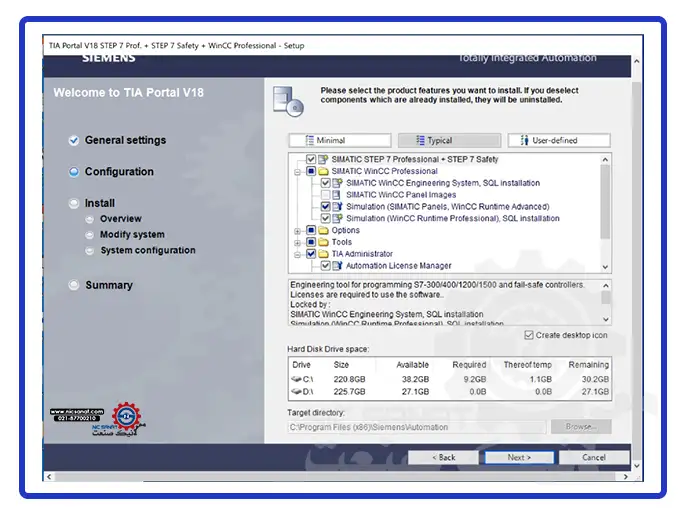Toggle WinCC Engineering System, SQL installation checkbox
Viewport: 686px width, 516px height.
pyautogui.click(x=326, y=183)
